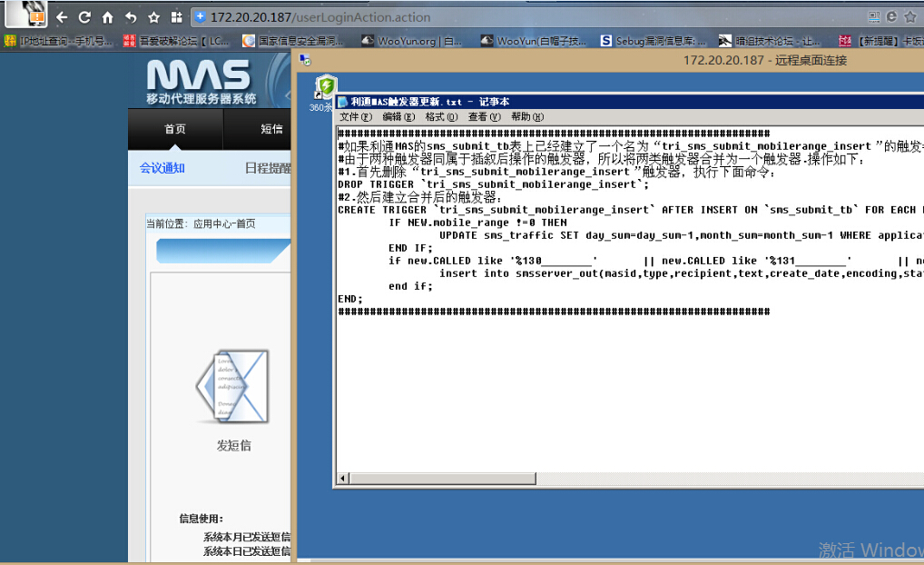Click the 发短信 label under envelope
This screenshot has width=924, height=565.
tap(233, 445)
